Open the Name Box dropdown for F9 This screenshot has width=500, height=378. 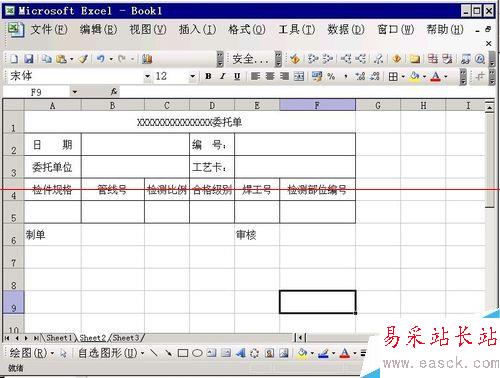coord(75,92)
